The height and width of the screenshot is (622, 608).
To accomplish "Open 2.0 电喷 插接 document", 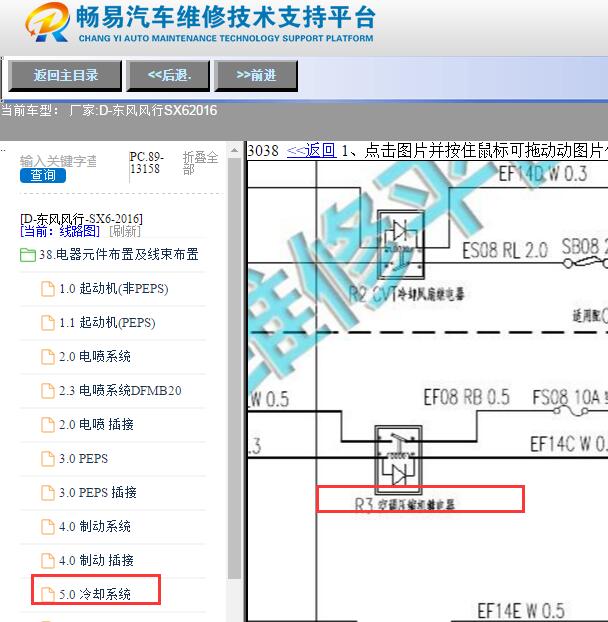I will 96,425.
